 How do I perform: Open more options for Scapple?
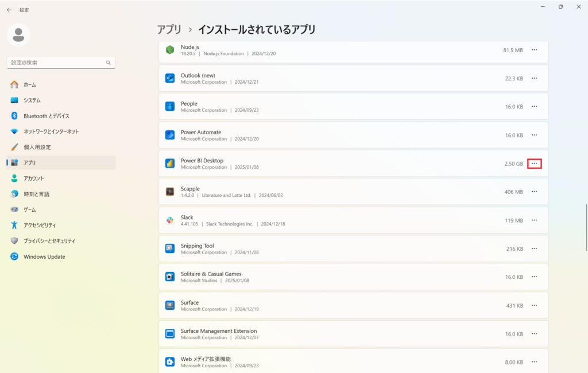[x=535, y=192]
